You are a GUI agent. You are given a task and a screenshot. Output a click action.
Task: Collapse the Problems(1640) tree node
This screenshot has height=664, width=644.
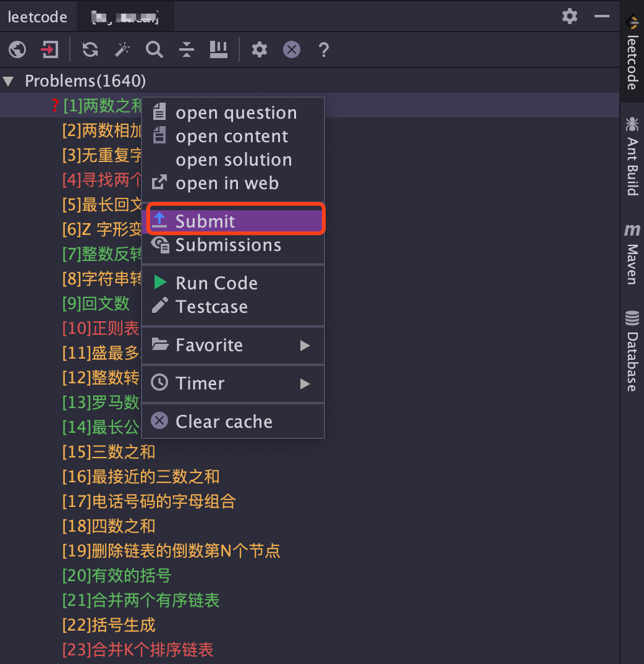click(9, 81)
